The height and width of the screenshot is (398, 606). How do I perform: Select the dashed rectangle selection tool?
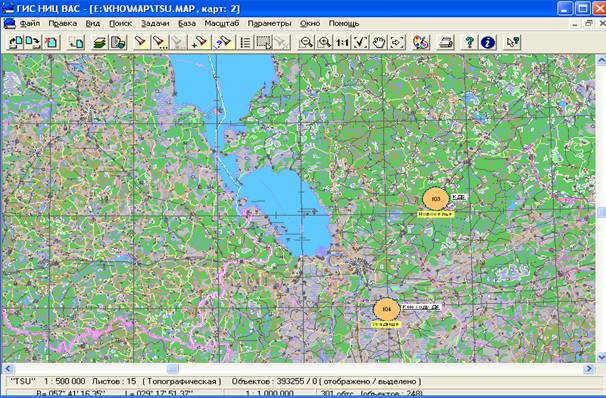(263, 42)
